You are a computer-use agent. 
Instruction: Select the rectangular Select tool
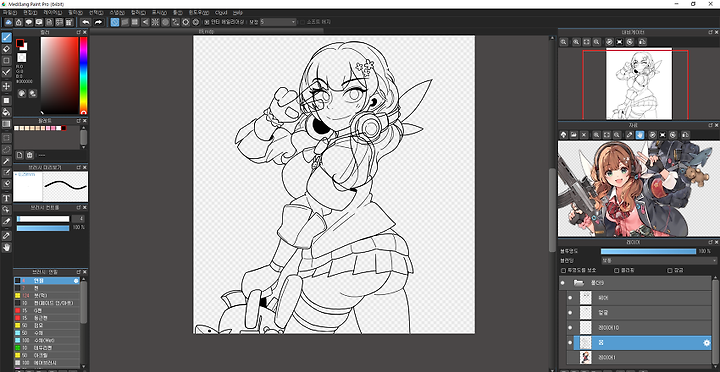[6, 137]
